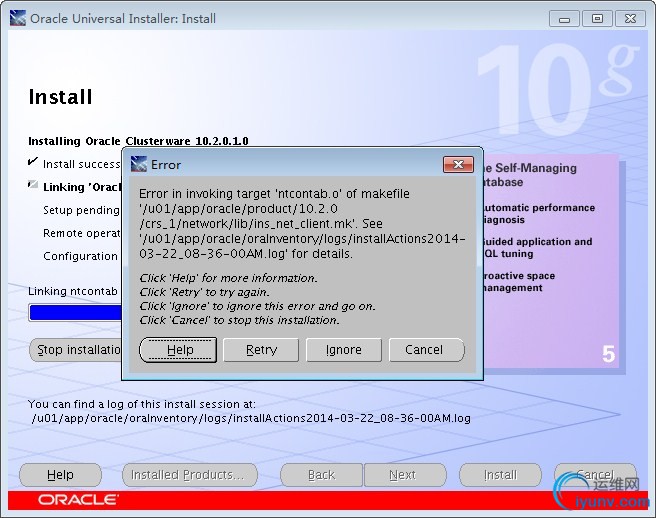Click the install log path at bottom
The width and height of the screenshot is (656, 518).
(x=251, y=418)
